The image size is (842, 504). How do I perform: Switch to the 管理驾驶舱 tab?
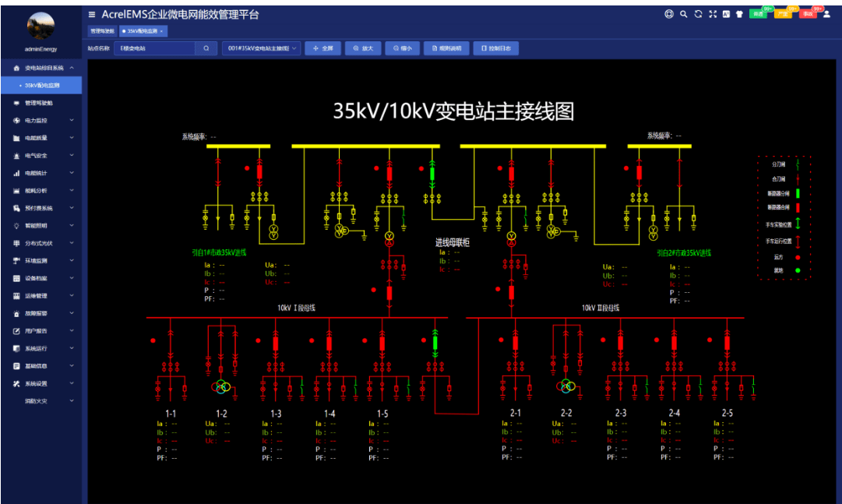(102, 31)
